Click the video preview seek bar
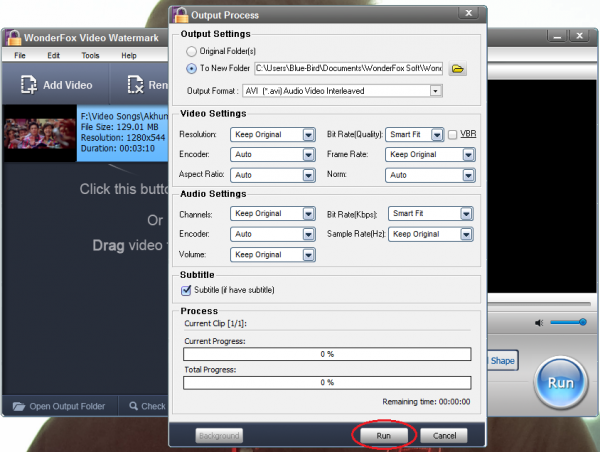Screen dimensions: 600x452 (x=539, y=304)
